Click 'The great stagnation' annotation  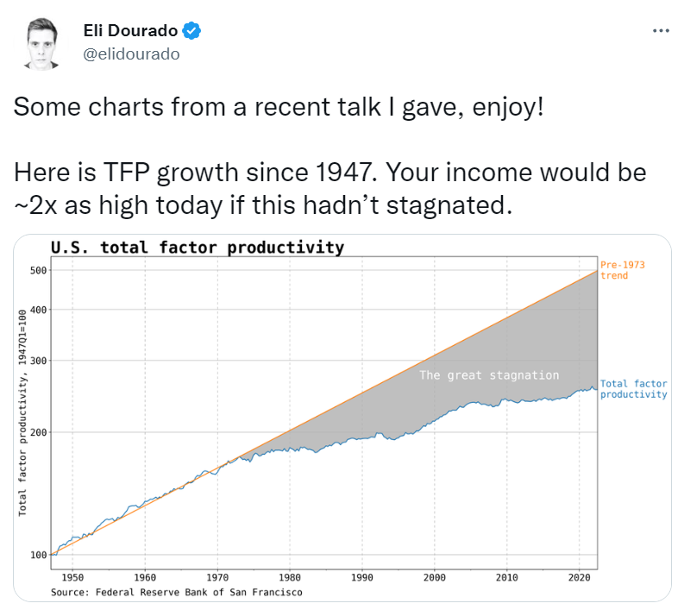[489, 375]
